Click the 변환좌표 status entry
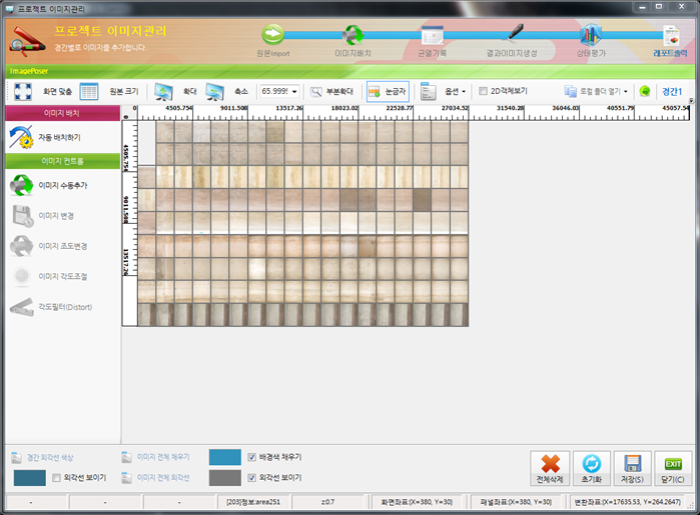This screenshot has height=515, width=700. [x=628, y=502]
